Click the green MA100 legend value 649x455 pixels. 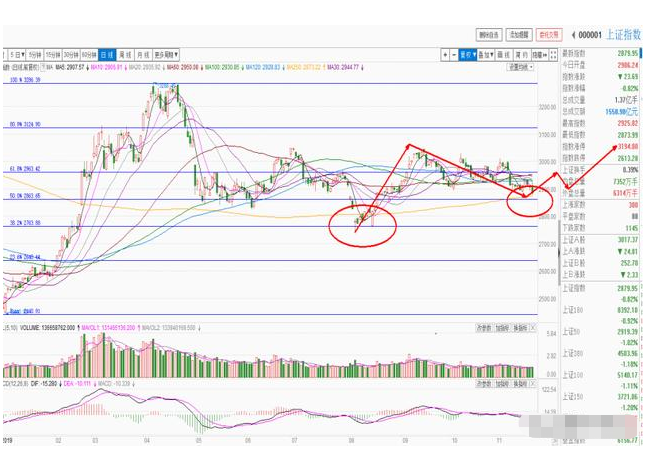click(x=224, y=67)
